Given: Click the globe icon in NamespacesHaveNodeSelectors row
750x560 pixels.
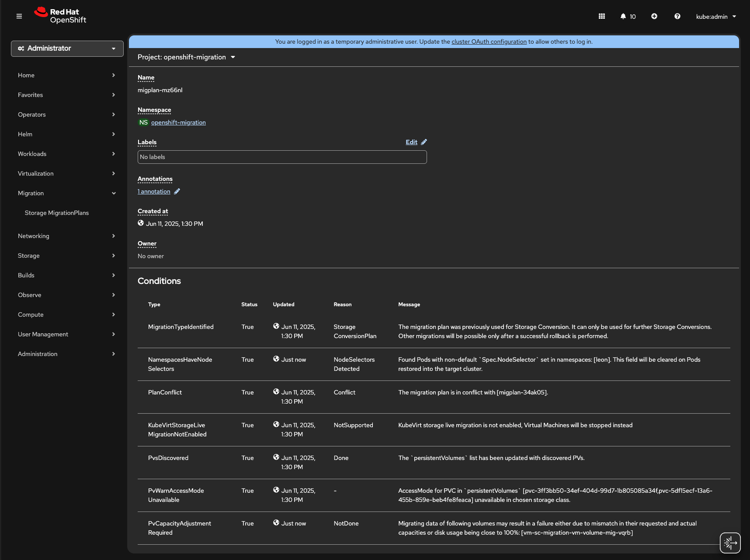Looking at the screenshot, I should (276, 359).
